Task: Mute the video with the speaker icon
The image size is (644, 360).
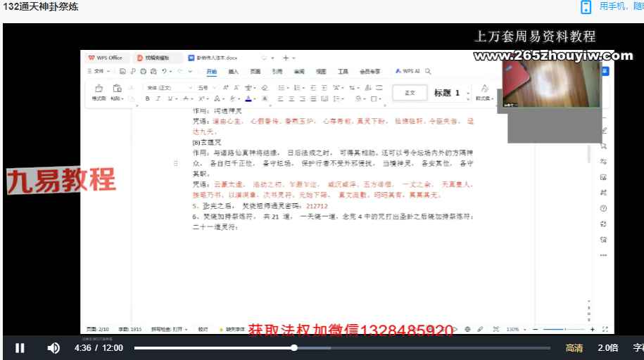Action: (x=53, y=348)
